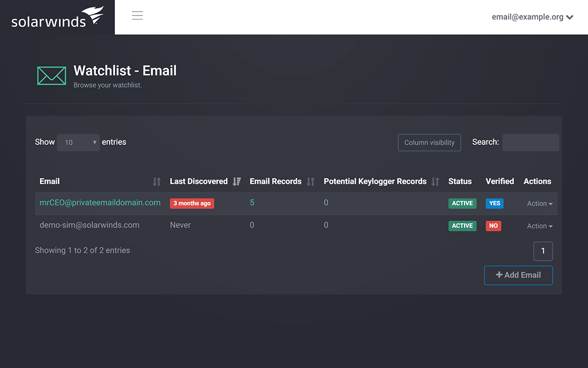Click Browse your watchlist subtitle
This screenshot has height=368, width=588.
pyautogui.click(x=107, y=85)
